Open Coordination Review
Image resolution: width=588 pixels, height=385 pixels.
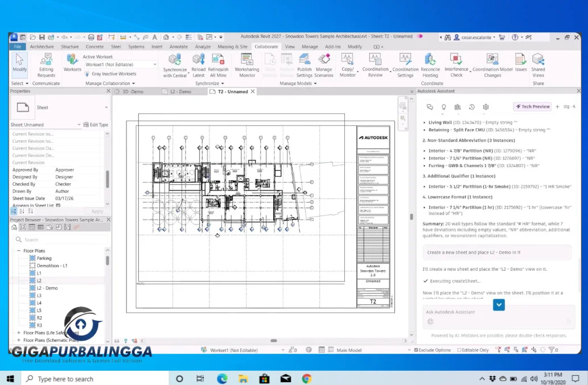[375, 65]
